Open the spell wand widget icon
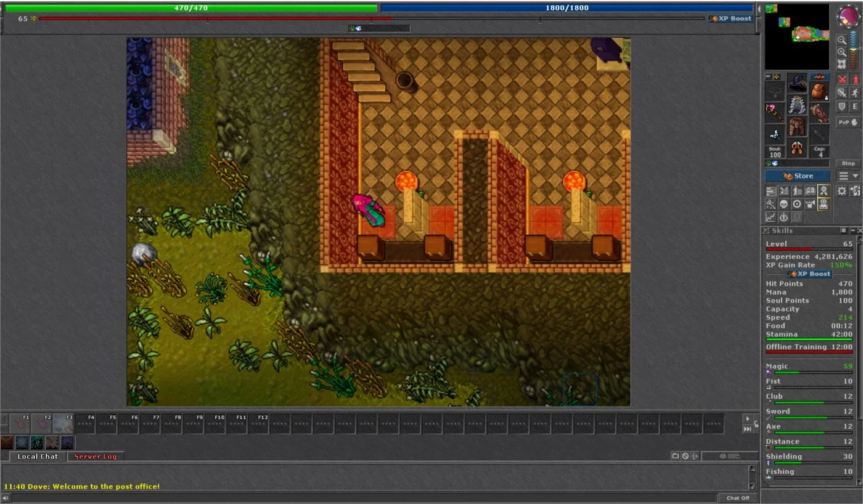 pos(771,204)
